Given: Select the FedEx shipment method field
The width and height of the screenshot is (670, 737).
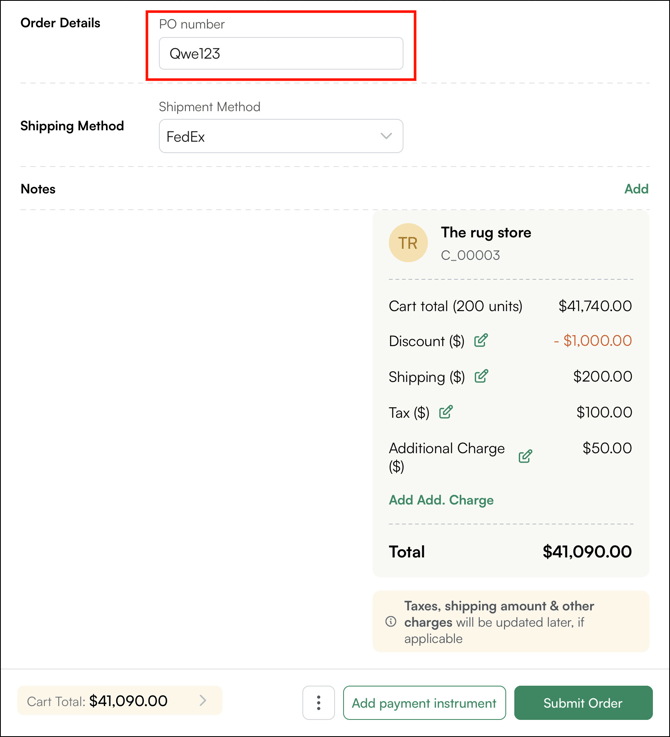Looking at the screenshot, I should 270,137.
